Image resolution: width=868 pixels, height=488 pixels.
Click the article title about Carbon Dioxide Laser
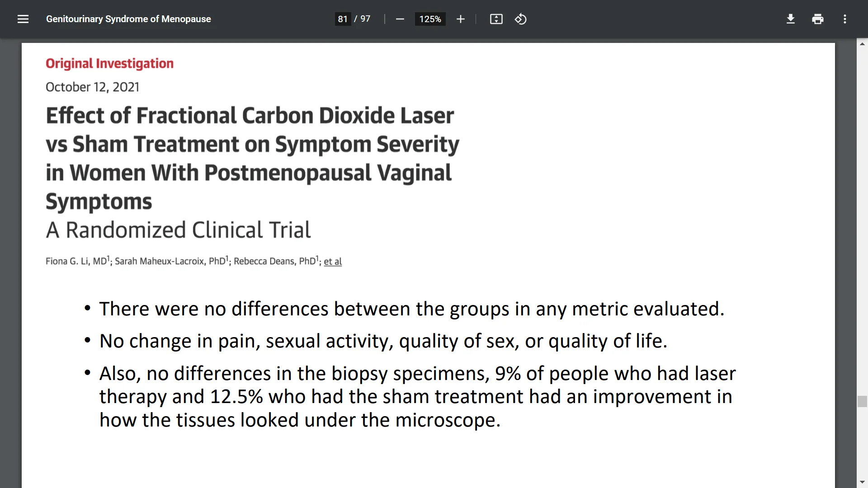[x=252, y=158]
